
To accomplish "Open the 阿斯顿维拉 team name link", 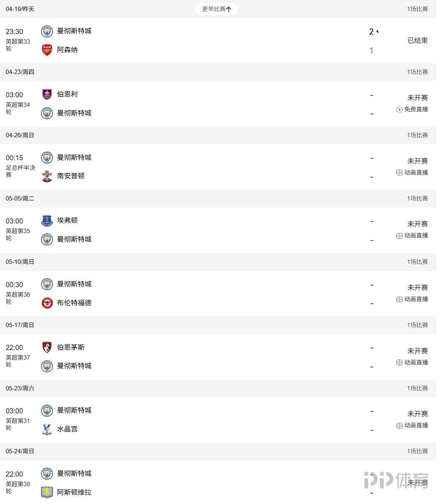I will (74, 492).
